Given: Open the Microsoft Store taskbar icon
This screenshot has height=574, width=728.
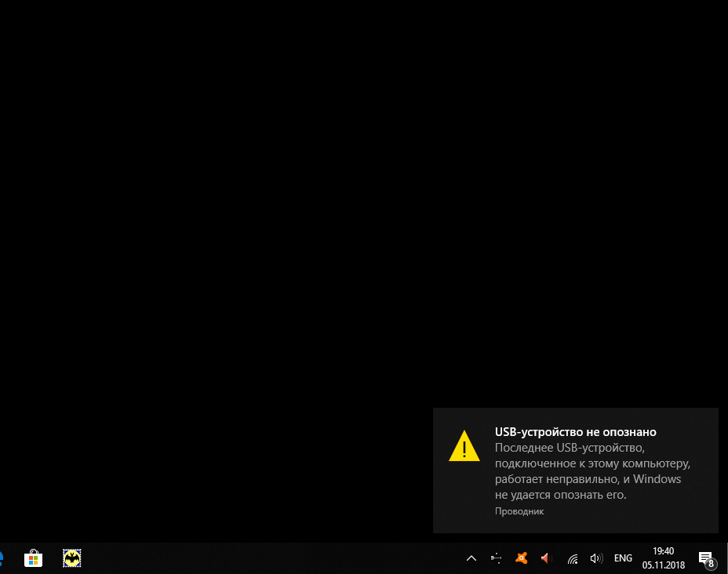Looking at the screenshot, I should 34,558.
